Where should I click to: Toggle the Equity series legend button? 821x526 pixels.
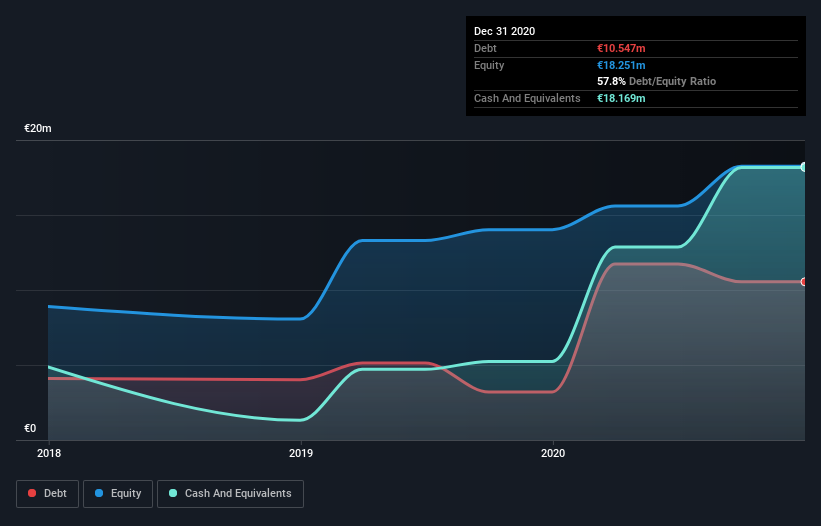pos(118,494)
